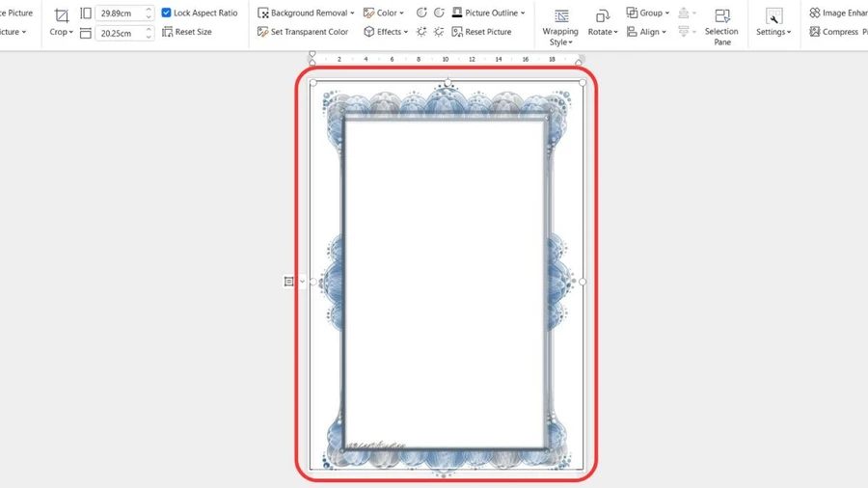The width and height of the screenshot is (868, 488).
Task: Expand the chevron next to Layout Options
Action: pos(302,282)
